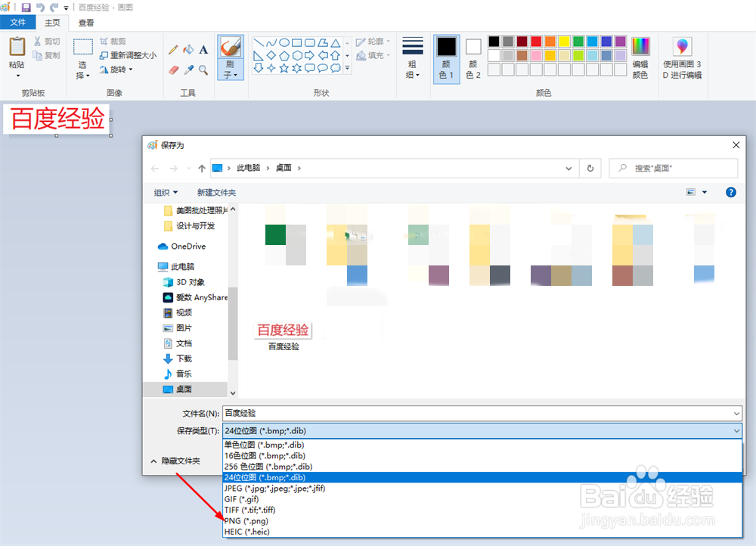Image resolution: width=756 pixels, height=546 pixels.
Task: Click the Save as type combo box
Action: coord(482,431)
